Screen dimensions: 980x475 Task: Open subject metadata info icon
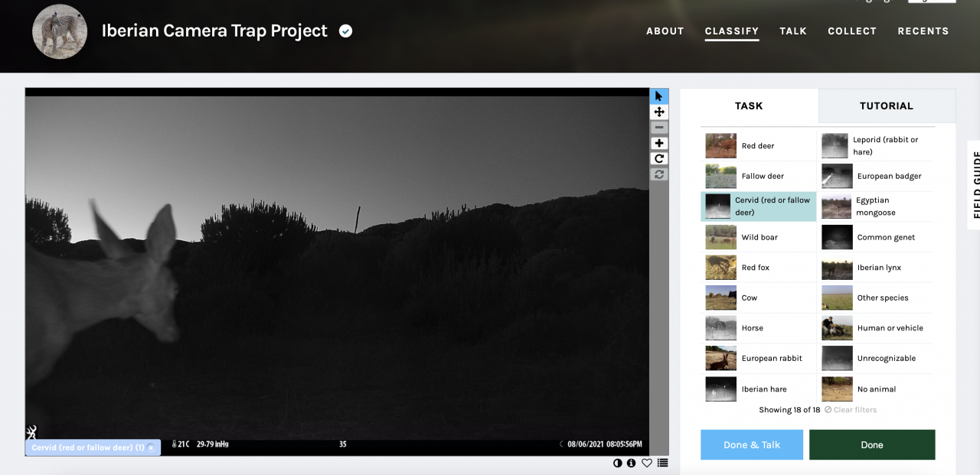pos(631,463)
